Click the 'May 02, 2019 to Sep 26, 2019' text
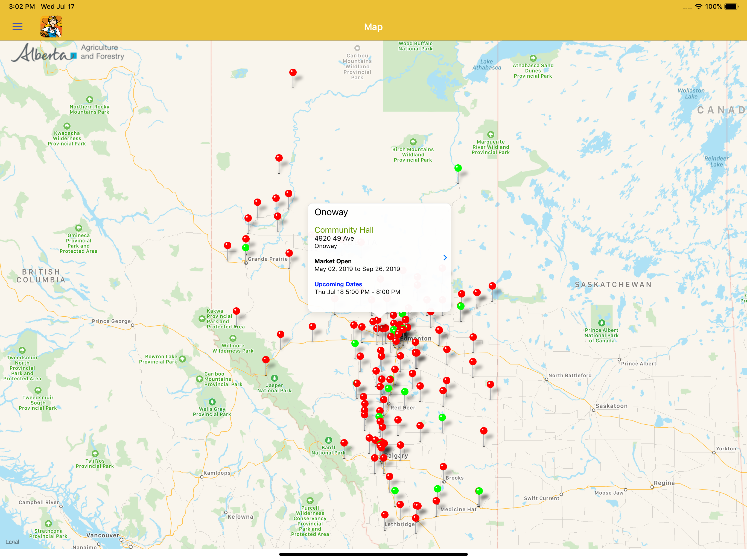 357,269
